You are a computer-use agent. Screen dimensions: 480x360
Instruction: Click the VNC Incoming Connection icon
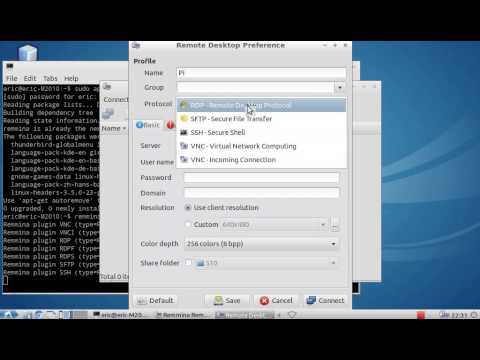click(x=184, y=160)
